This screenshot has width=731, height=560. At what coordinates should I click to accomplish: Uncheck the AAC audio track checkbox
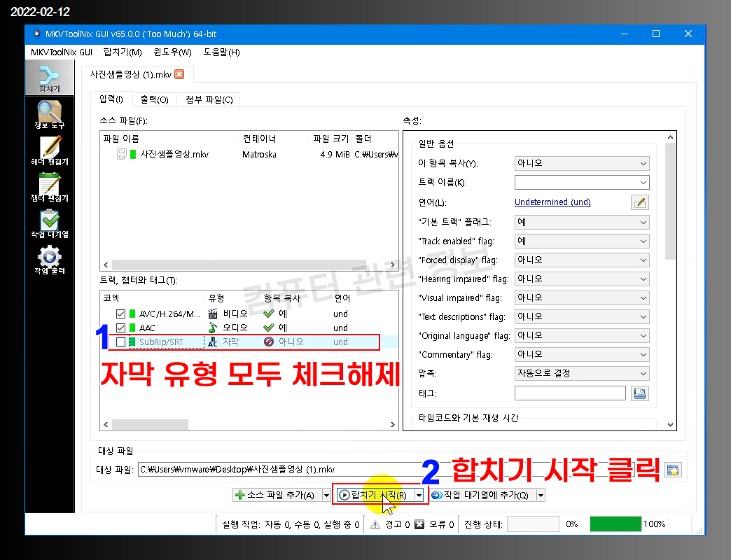(120, 328)
